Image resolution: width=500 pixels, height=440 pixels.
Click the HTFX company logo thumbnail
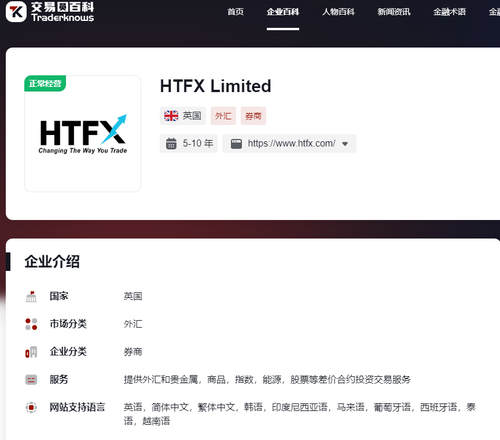83,134
